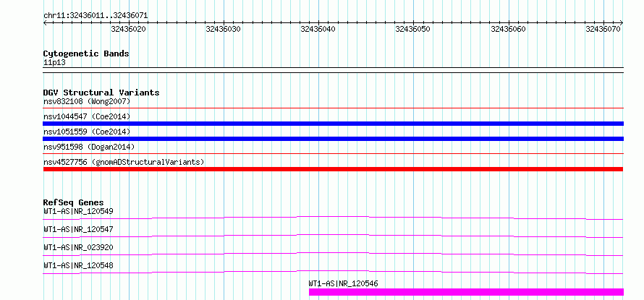Select transcript WT1-AS|NR_120548 label
Image resolution: width=644 pixels, height=300 pixels.
coord(78,265)
